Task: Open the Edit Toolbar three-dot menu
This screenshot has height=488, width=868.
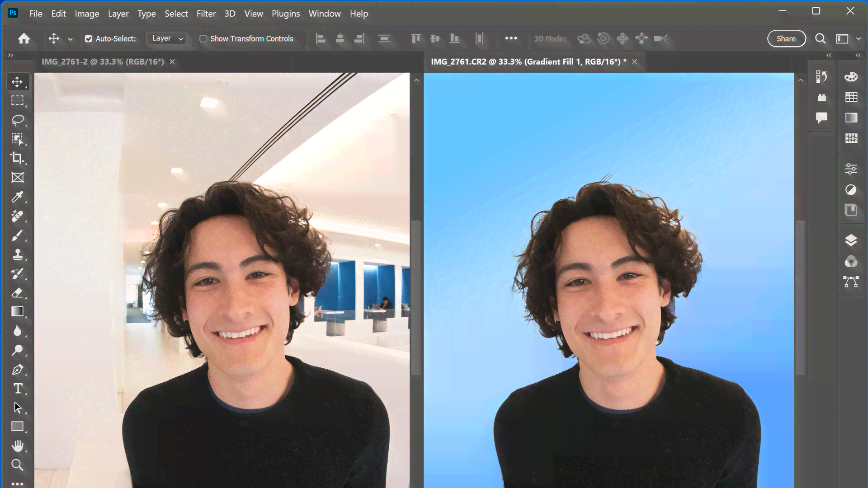Action: [x=17, y=483]
